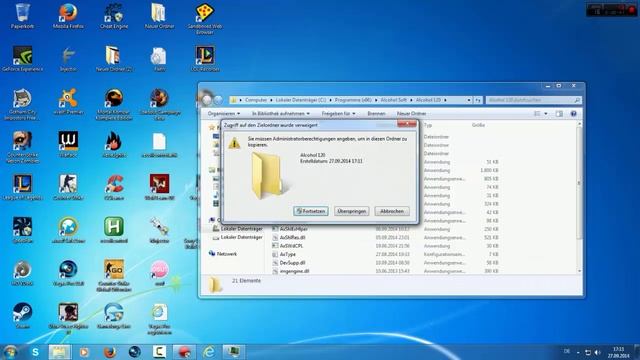
Task: Open the avast! Premier desktop shortcut
Action: (x=68, y=102)
